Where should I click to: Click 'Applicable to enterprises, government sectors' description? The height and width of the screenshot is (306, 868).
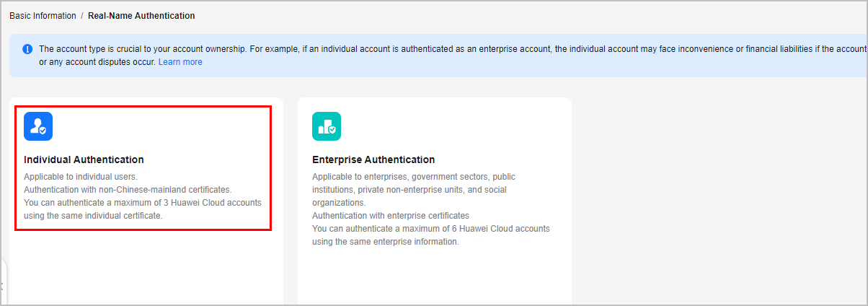(x=399, y=177)
